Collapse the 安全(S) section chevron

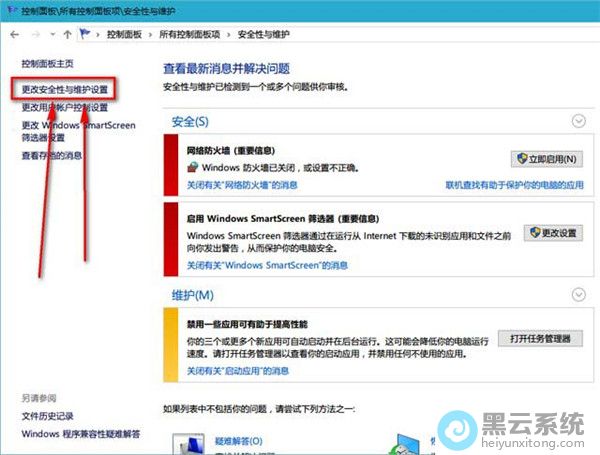click(577, 121)
